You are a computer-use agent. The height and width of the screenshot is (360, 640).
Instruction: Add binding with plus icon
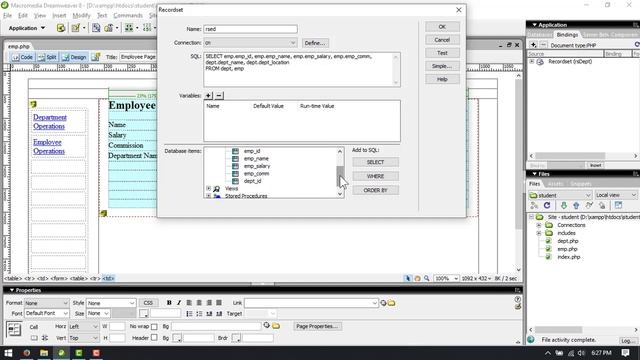(533, 45)
